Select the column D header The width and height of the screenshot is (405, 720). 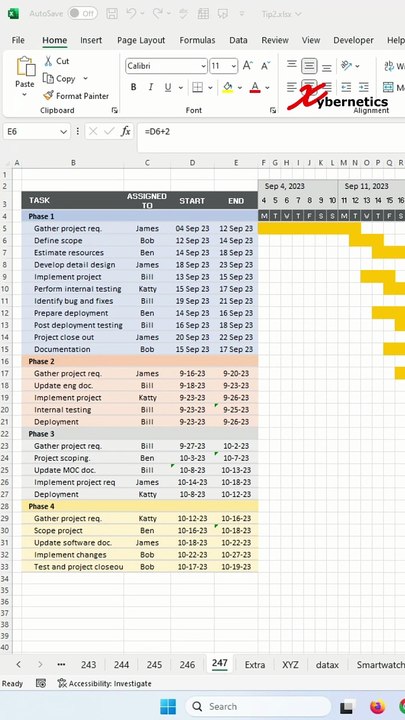coord(192,163)
